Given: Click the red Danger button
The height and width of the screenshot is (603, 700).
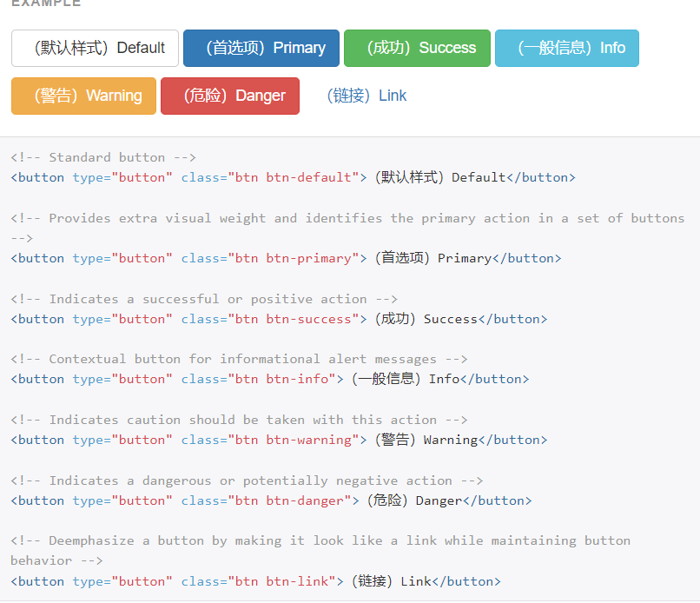Looking at the screenshot, I should tap(230, 96).
